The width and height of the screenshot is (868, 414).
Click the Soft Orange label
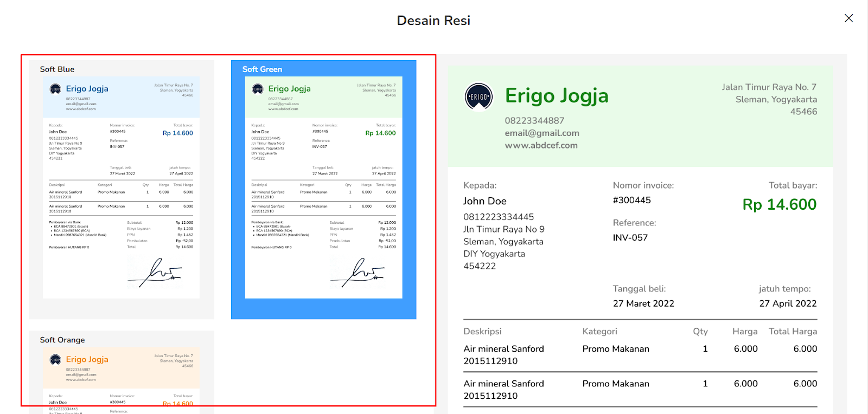(62, 340)
